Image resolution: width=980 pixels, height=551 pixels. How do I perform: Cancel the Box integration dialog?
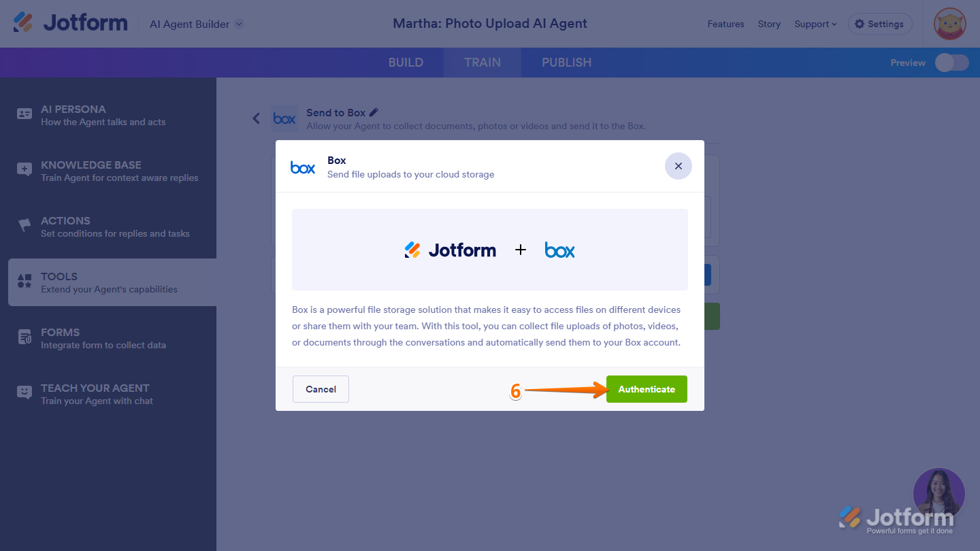(321, 389)
